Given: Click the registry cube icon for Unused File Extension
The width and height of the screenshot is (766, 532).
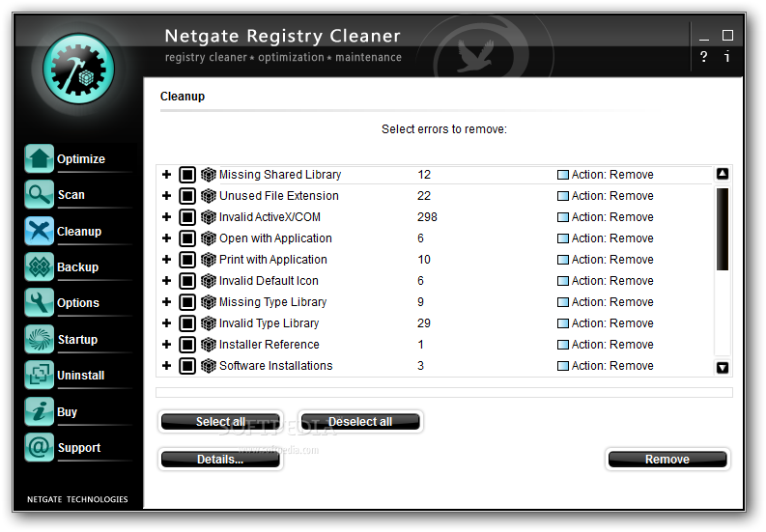Looking at the screenshot, I should pyautogui.click(x=209, y=196).
